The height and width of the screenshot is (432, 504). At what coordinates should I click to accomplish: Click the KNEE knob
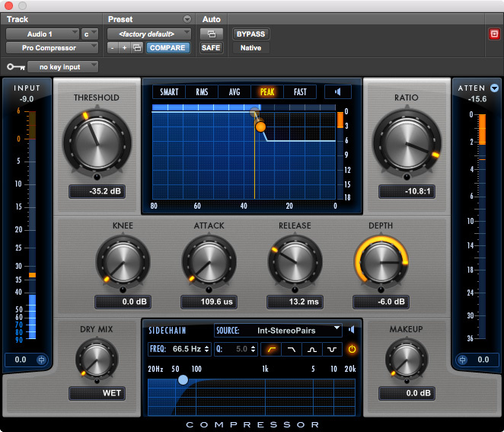point(123,262)
